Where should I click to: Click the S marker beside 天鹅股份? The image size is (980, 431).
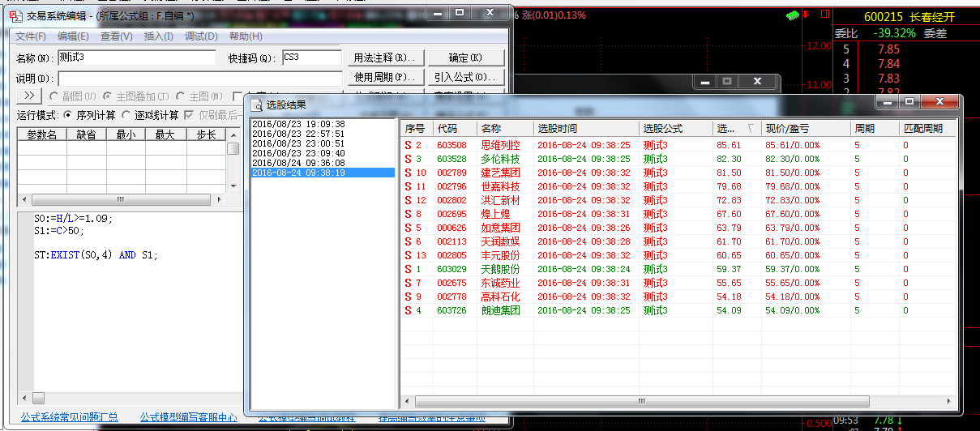[x=408, y=269]
